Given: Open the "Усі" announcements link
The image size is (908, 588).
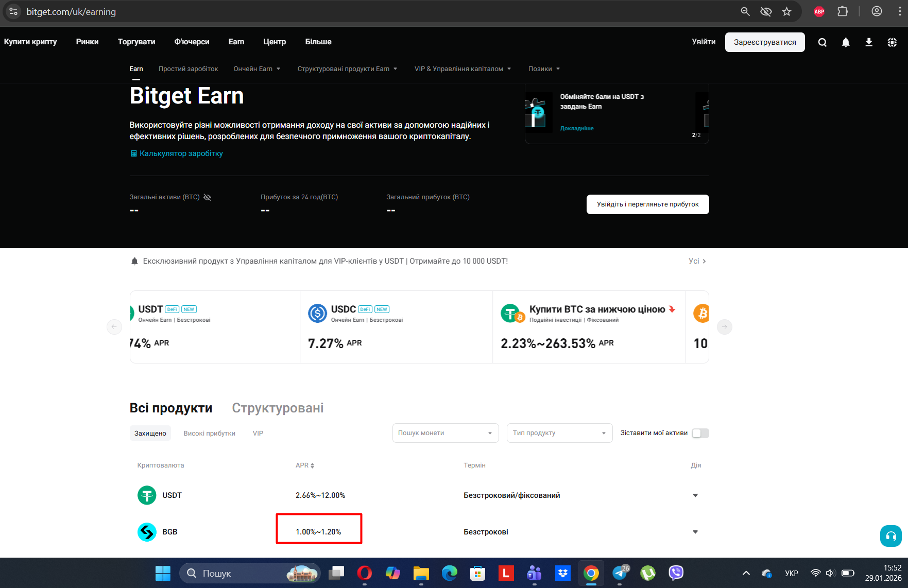Looking at the screenshot, I should click(x=697, y=261).
